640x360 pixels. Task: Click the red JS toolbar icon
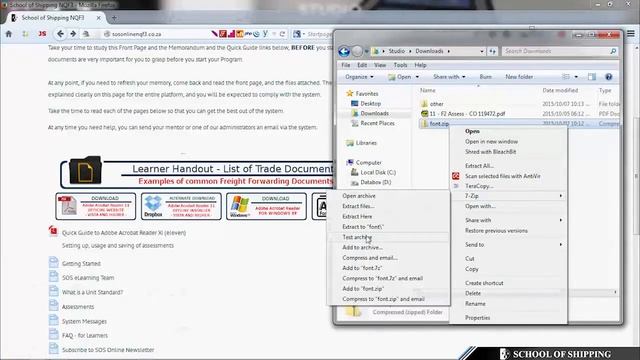(x=42, y=34)
